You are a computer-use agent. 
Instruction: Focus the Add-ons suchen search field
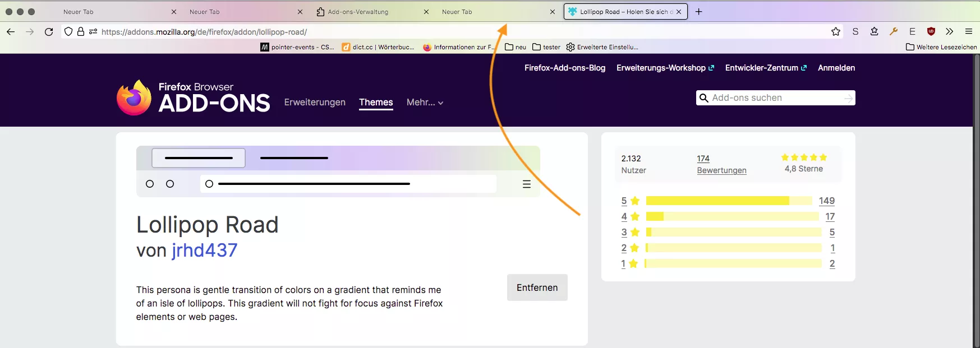pyautogui.click(x=776, y=98)
